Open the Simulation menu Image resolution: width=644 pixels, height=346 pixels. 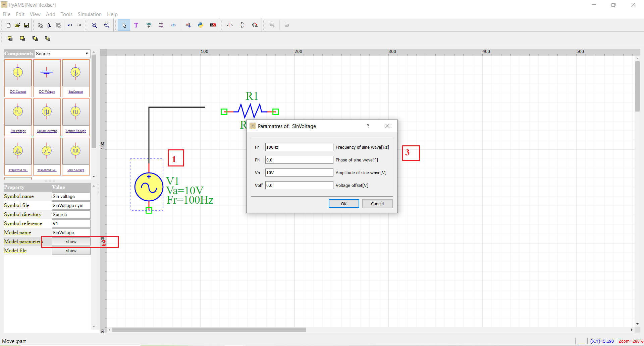coord(90,14)
